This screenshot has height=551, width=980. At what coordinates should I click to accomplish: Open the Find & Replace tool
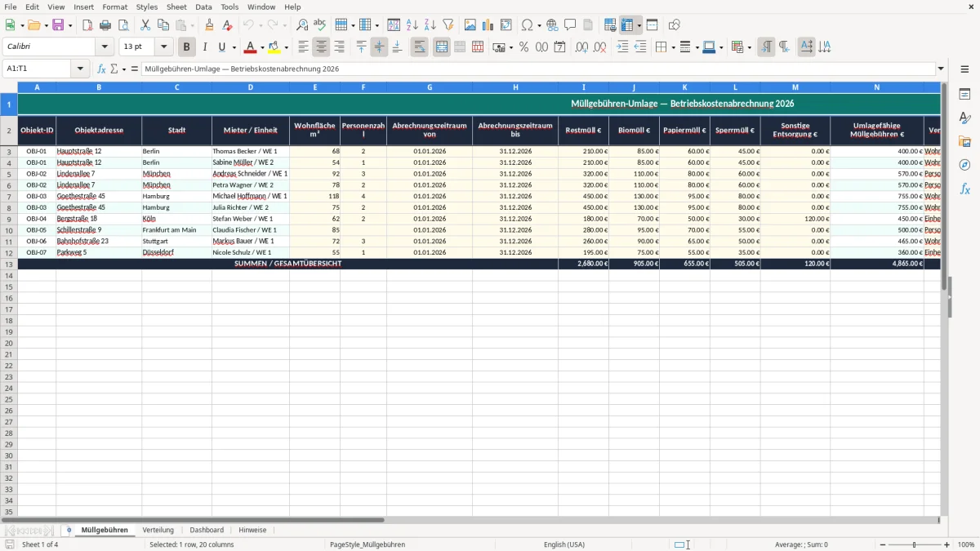[x=302, y=25]
